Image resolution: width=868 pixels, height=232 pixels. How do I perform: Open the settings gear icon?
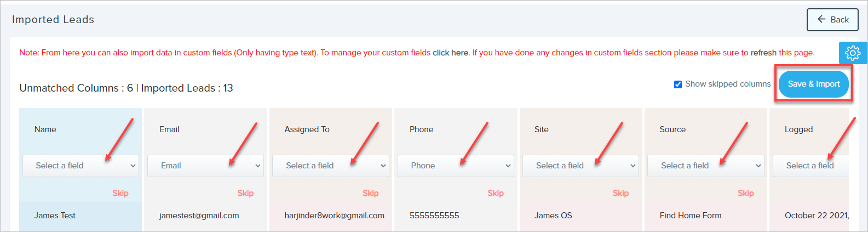(853, 53)
